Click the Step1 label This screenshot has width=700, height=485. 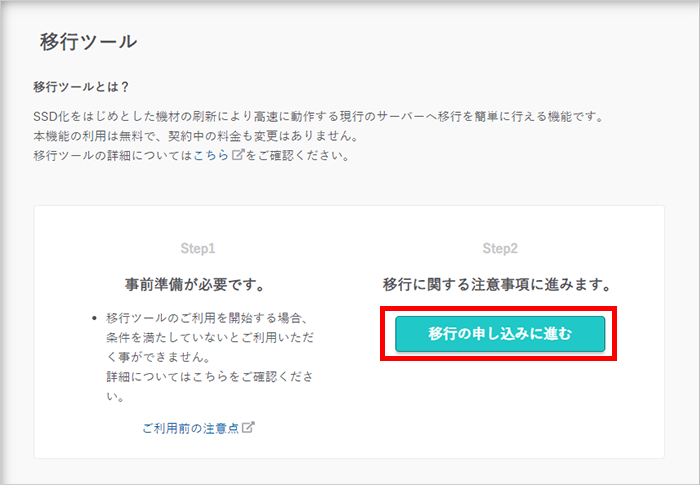(198, 248)
